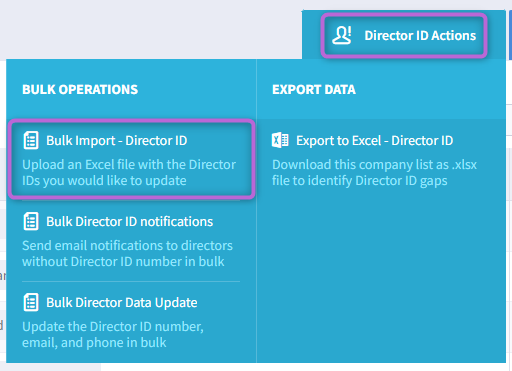Click the 'Upload an Excel file' description text

pos(129,173)
